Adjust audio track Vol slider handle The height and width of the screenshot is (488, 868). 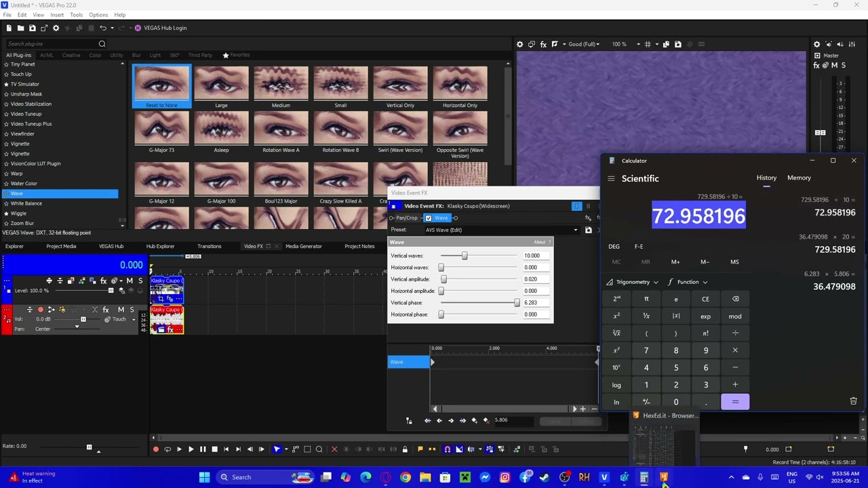[83, 319]
